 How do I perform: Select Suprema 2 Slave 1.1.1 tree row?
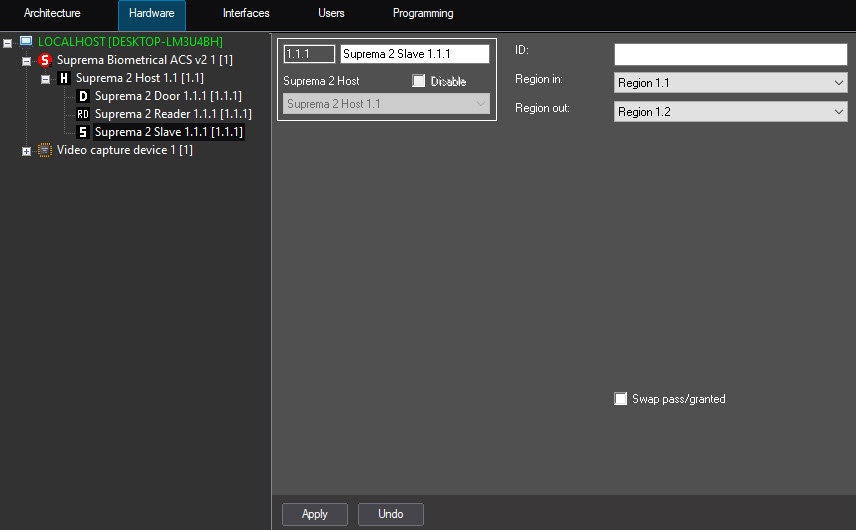tap(169, 132)
